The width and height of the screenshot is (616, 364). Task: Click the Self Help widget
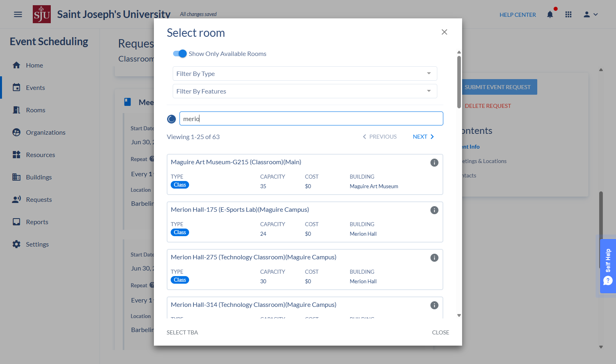608,266
